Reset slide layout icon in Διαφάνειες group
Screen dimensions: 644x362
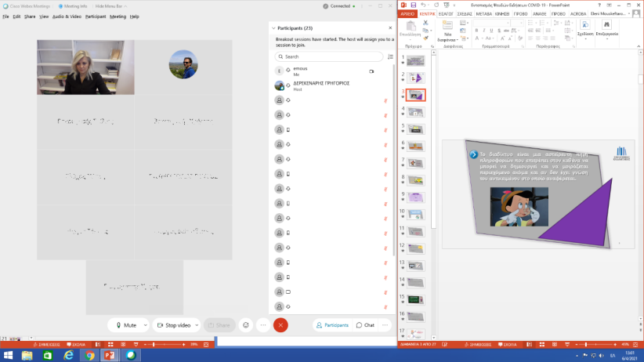pyautogui.click(x=463, y=31)
